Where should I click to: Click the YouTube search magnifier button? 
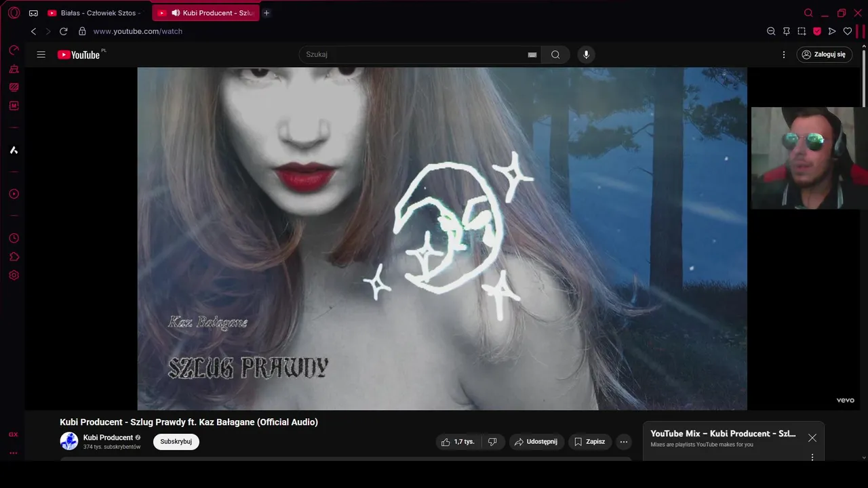555,54
